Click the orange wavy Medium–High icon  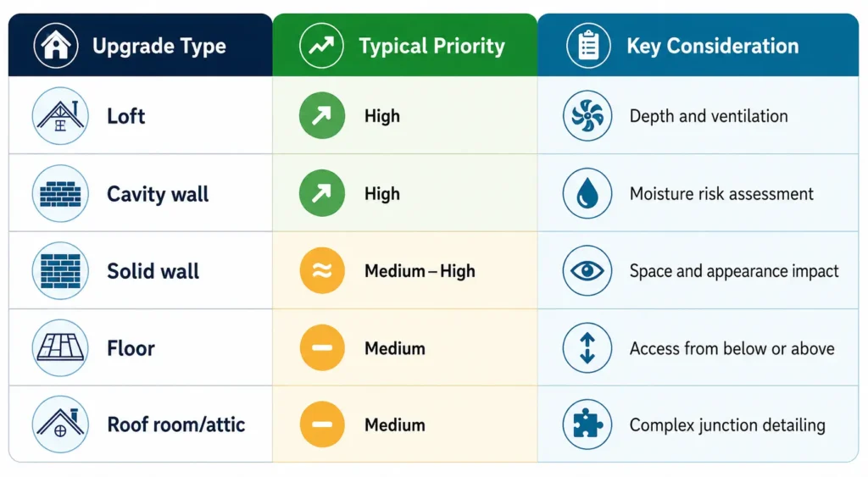pyautogui.click(x=321, y=270)
